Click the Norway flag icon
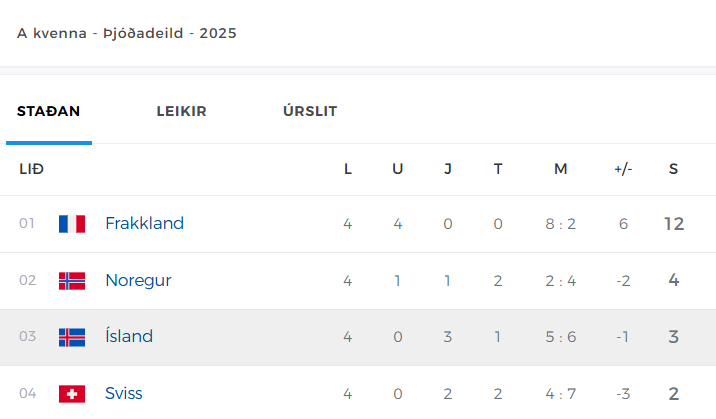The width and height of the screenshot is (716, 419). (72, 281)
